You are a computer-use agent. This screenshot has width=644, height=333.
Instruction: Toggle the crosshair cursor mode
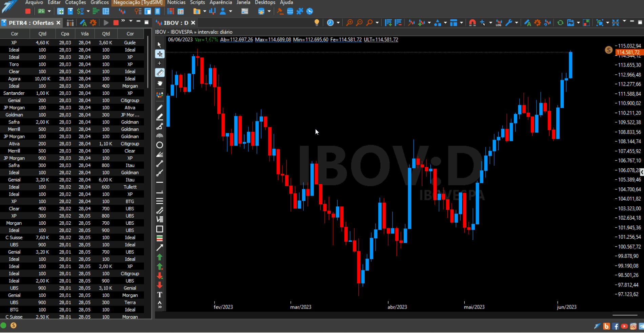pos(160,54)
